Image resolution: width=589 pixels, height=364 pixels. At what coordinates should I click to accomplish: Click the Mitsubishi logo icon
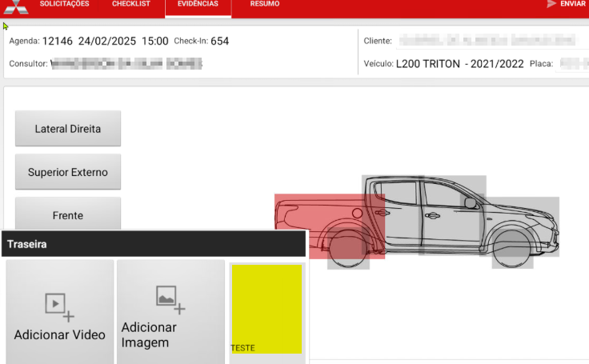pos(16,6)
